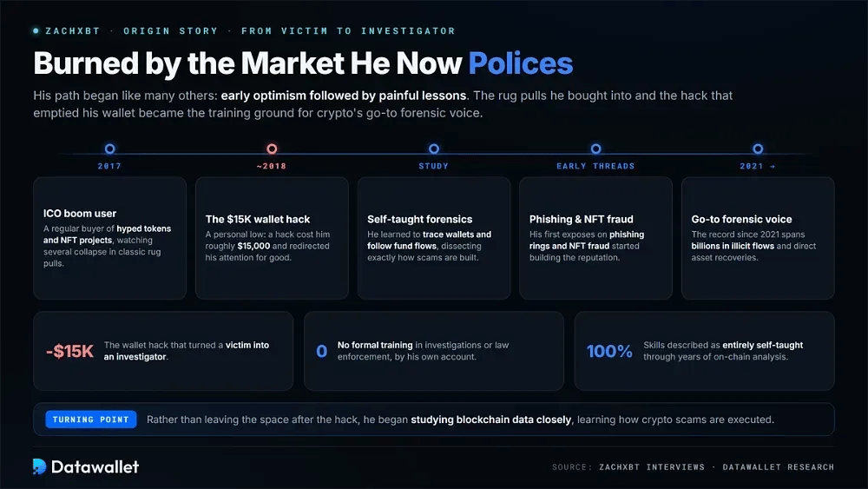Select the Go-to forensic voice card

point(758,238)
